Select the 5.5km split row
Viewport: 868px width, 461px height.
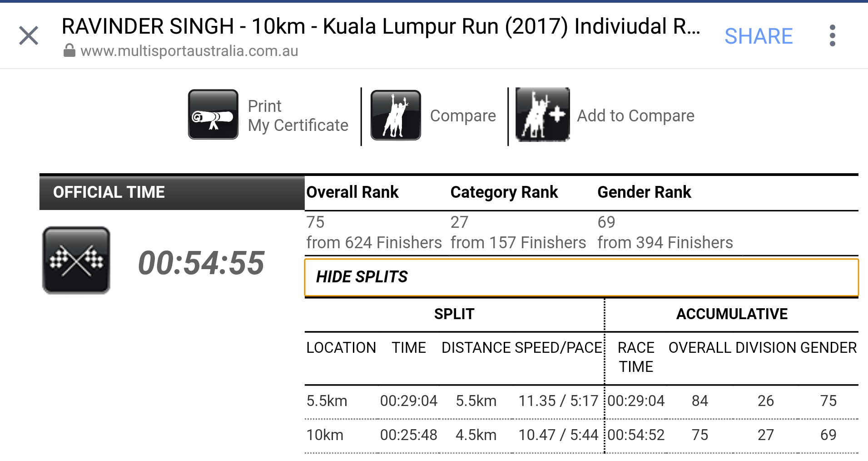(581, 401)
